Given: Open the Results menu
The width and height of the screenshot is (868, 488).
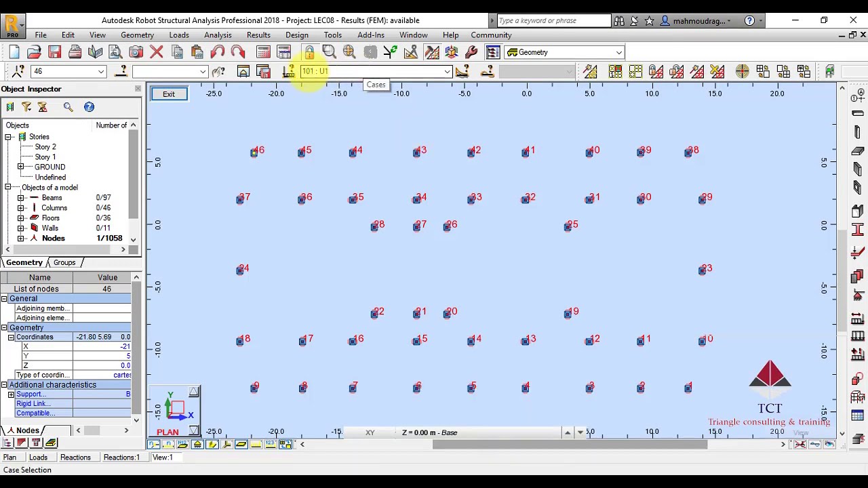Looking at the screenshot, I should (x=258, y=35).
